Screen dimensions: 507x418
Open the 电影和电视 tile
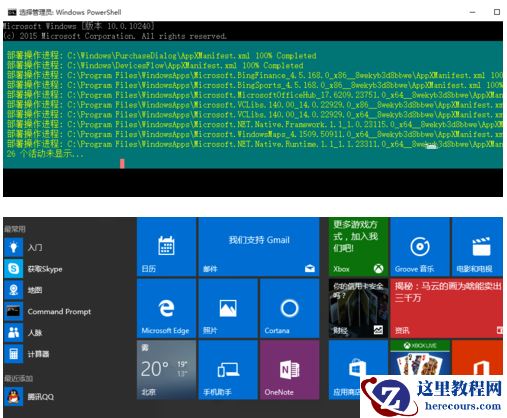477,247
